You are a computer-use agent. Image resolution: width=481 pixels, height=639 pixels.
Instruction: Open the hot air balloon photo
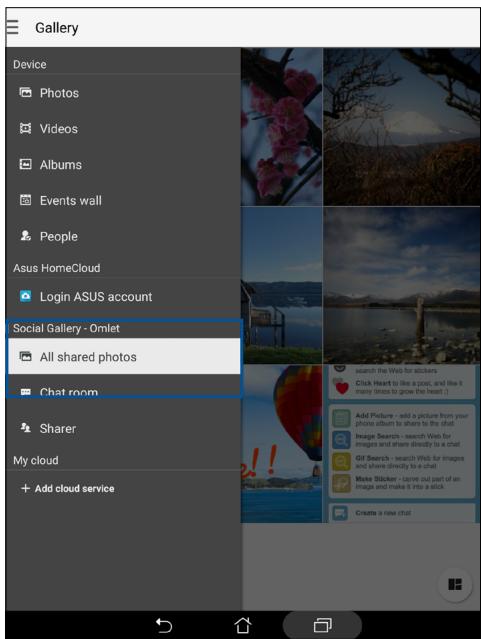pos(281,443)
